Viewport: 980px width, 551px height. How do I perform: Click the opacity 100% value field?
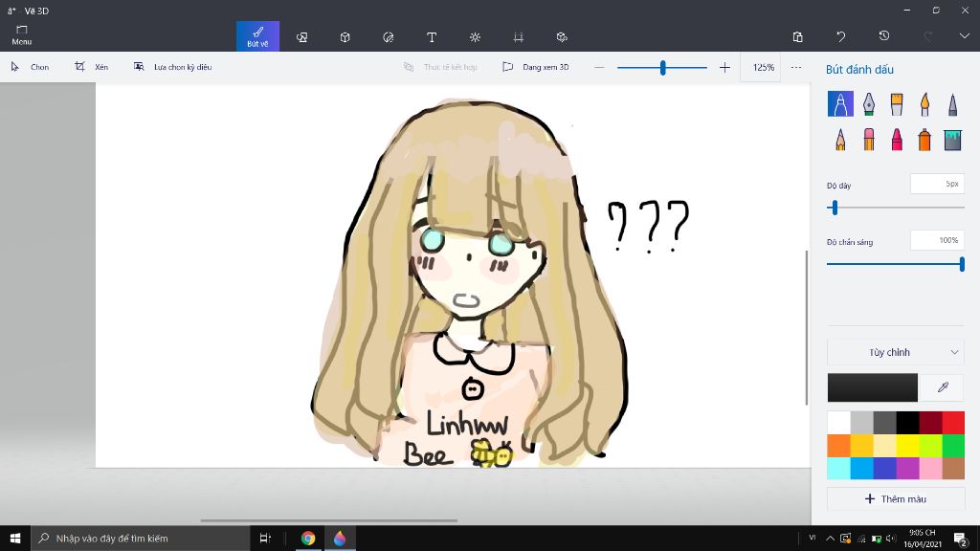pos(937,240)
